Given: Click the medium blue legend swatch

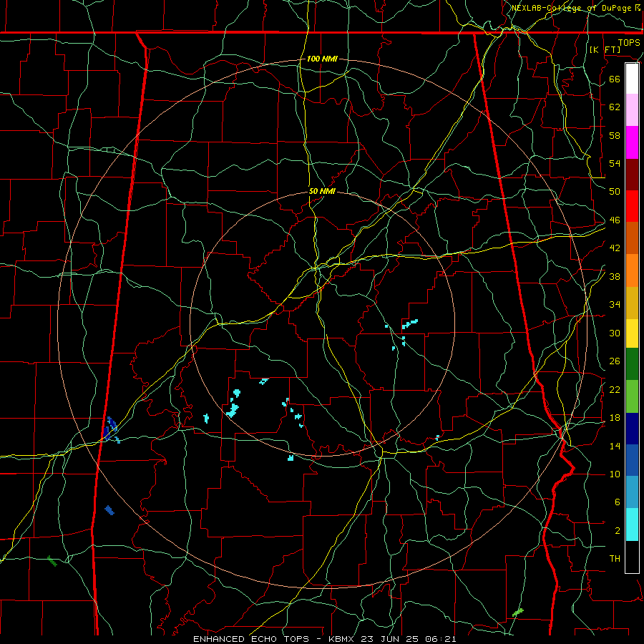Looking at the screenshot, I should (632, 460).
